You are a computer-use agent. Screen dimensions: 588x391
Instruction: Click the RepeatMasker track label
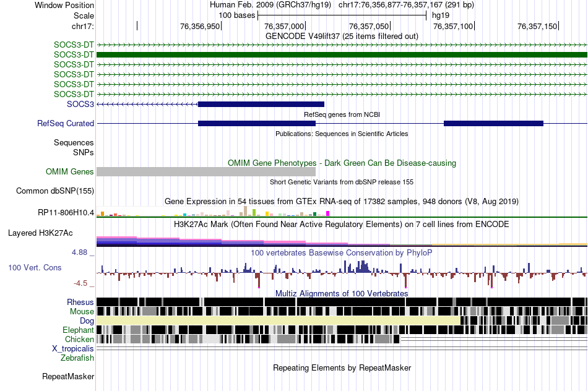[68, 376]
